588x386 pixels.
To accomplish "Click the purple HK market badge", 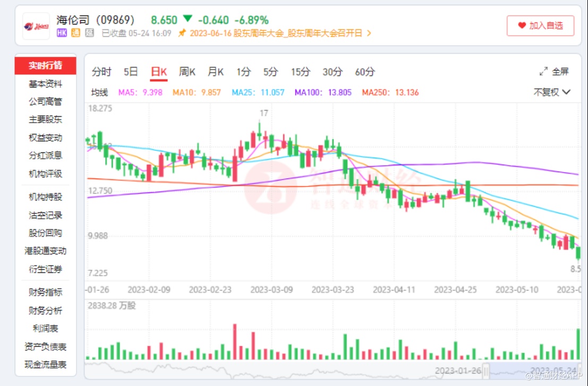I will click(62, 33).
